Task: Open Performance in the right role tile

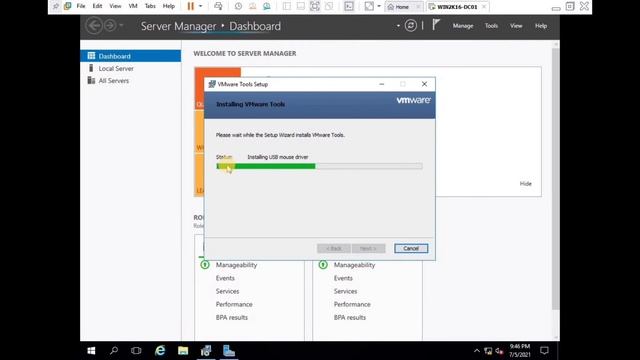Action: (x=352, y=304)
